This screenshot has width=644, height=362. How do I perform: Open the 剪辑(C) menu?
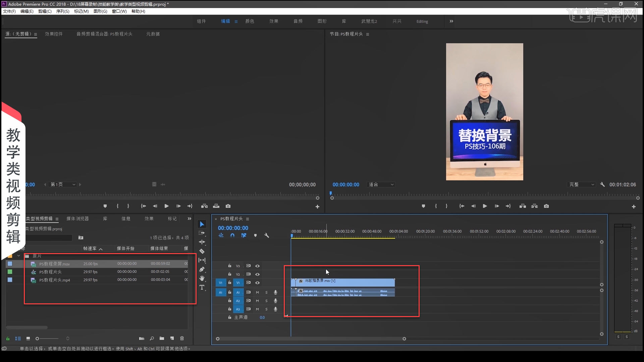click(x=45, y=11)
